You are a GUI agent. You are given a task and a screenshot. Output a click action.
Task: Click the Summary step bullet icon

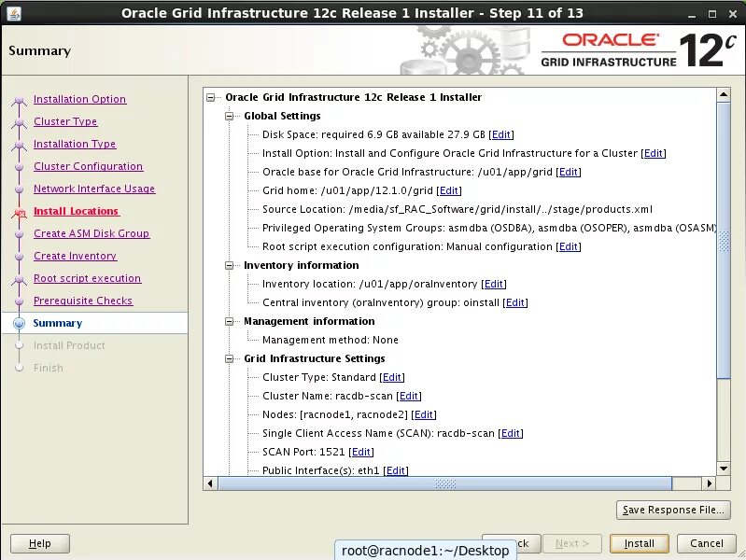[19, 323]
